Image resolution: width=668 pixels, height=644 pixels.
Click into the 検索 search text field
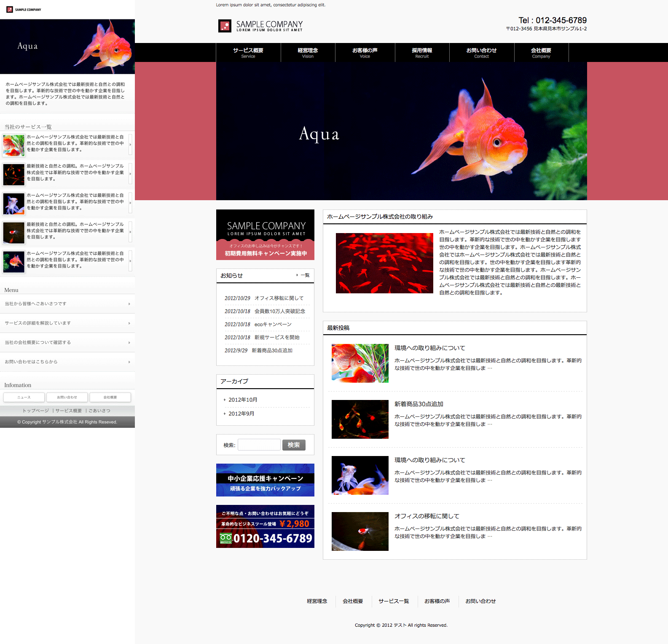(259, 445)
